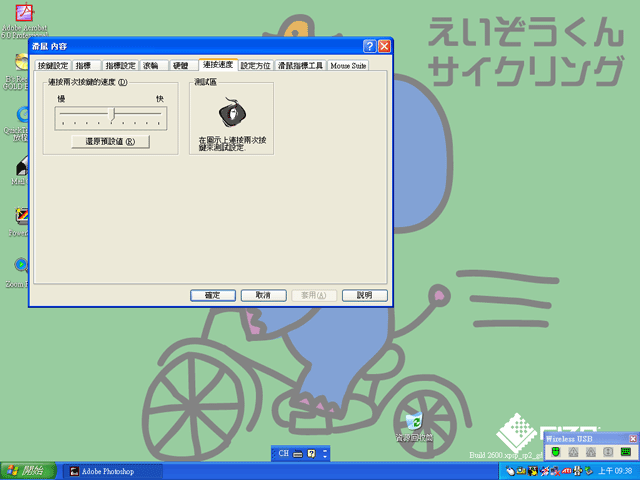Click the test-area mouse icon
This screenshot has width=640, height=480.
(232, 113)
